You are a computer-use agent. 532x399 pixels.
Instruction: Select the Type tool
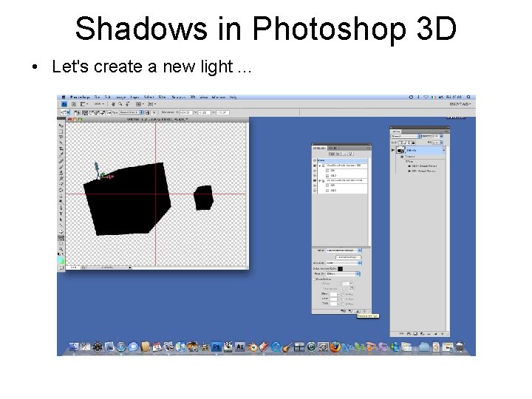(x=61, y=214)
